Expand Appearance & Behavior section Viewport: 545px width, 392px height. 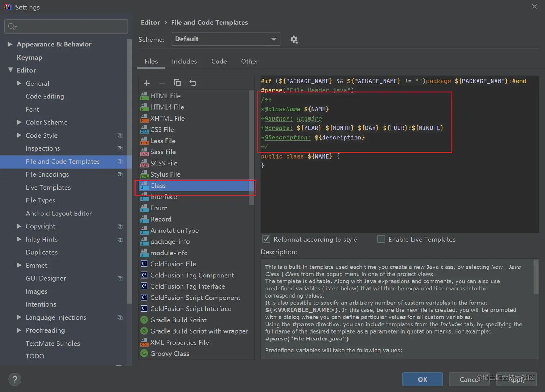point(10,44)
